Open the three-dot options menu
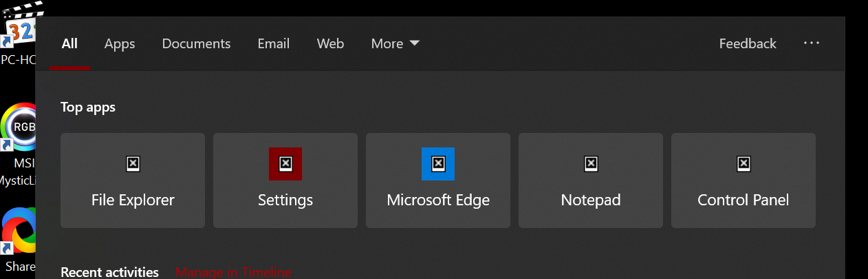 pos(812,43)
